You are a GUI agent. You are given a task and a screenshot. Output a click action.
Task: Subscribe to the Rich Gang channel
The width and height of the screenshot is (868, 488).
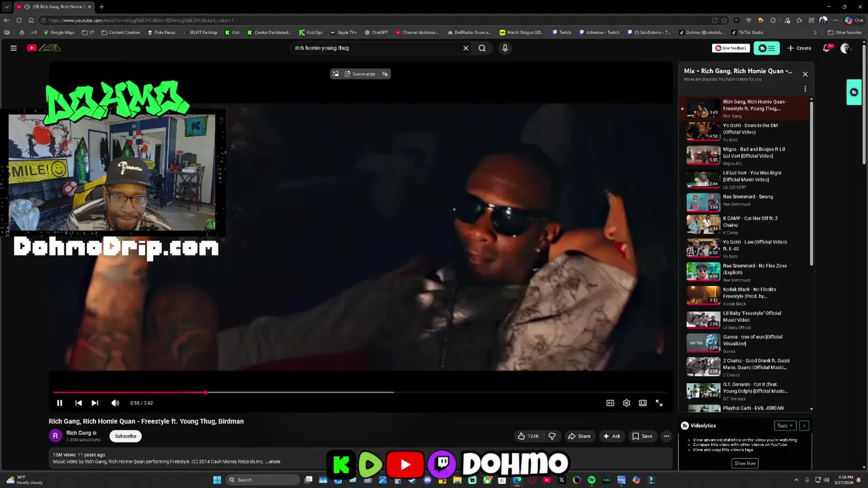[x=125, y=436]
